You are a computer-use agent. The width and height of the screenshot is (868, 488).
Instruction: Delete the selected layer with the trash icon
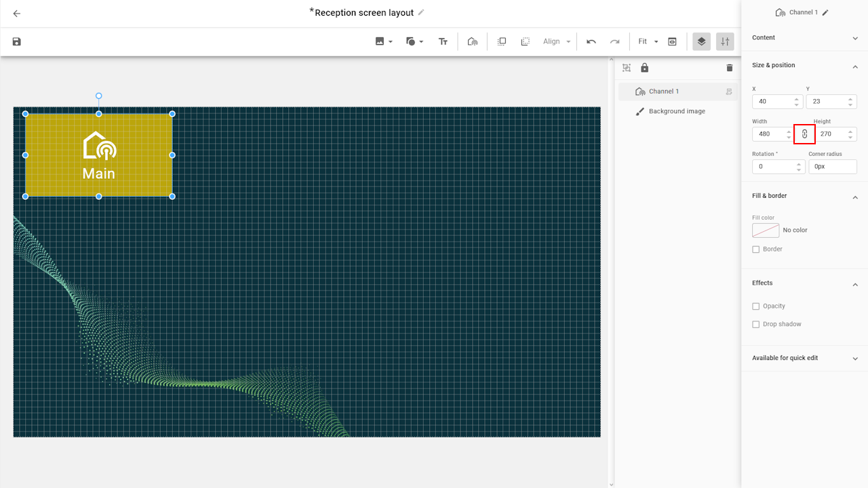coord(730,68)
